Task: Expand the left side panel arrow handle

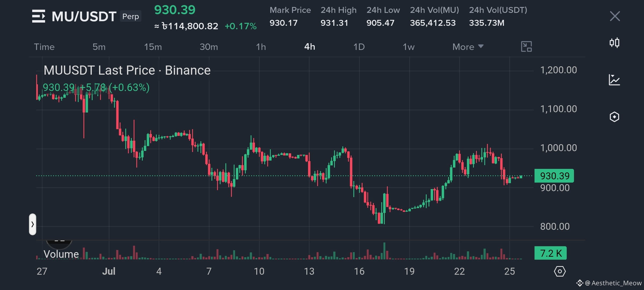Action: point(32,224)
